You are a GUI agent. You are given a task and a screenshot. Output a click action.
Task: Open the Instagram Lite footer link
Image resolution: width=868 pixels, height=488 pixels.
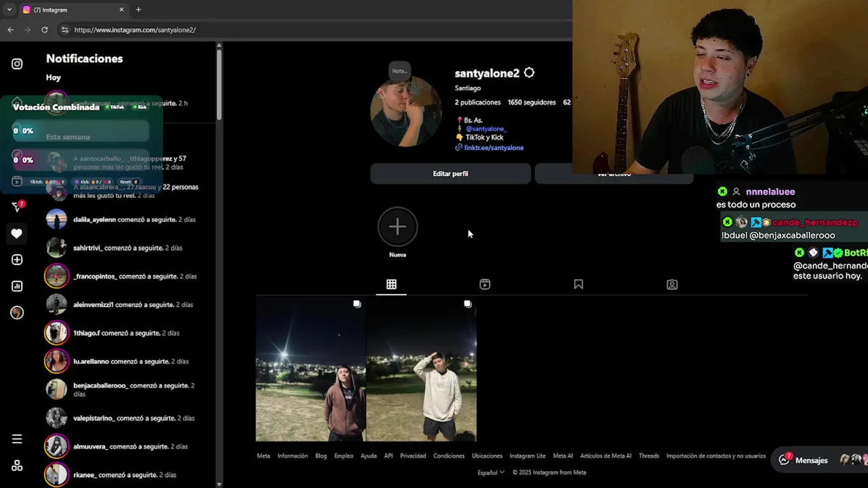point(528,456)
